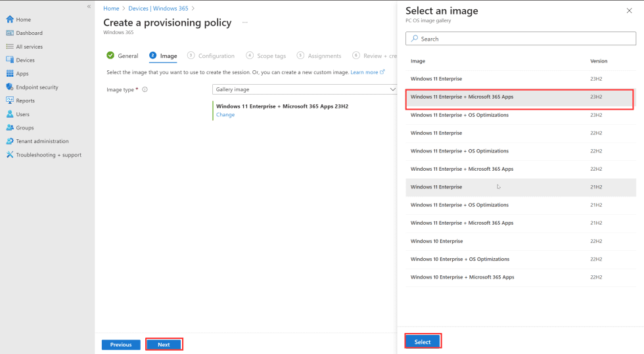Collapse the sidebar with double-chevron icon

[89, 6]
